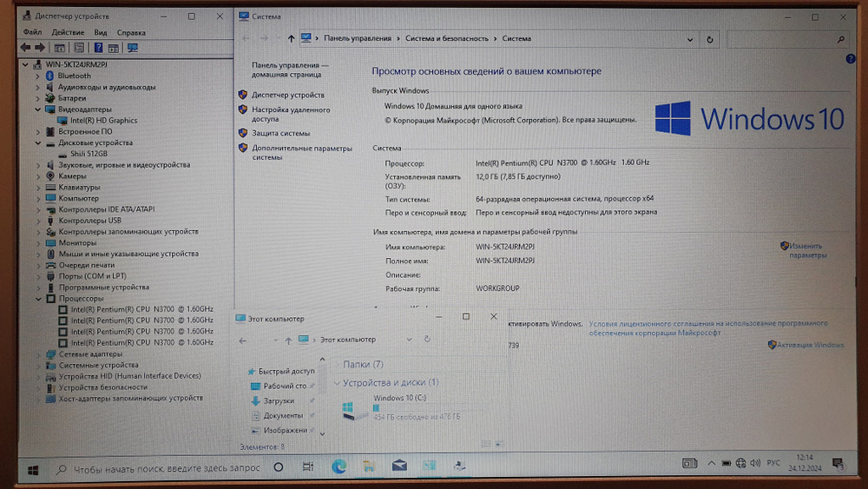Select the Камеры category
The image size is (868, 489).
tap(72, 176)
